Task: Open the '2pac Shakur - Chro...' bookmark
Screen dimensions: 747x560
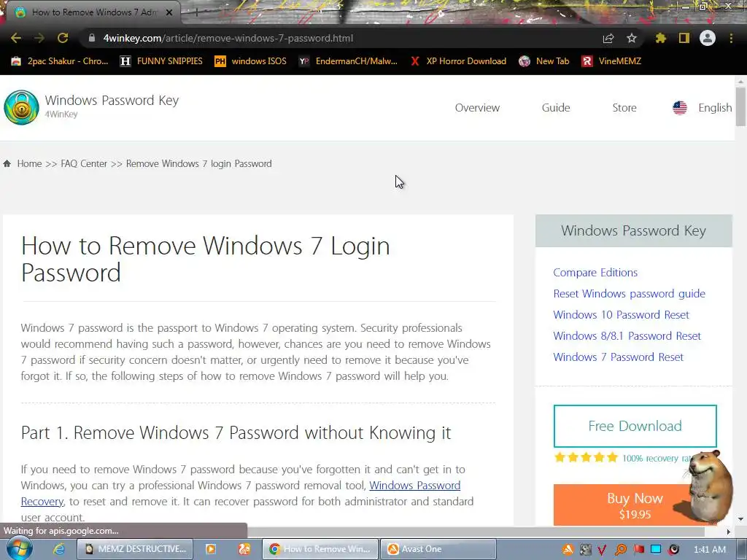Action: [x=60, y=61]
